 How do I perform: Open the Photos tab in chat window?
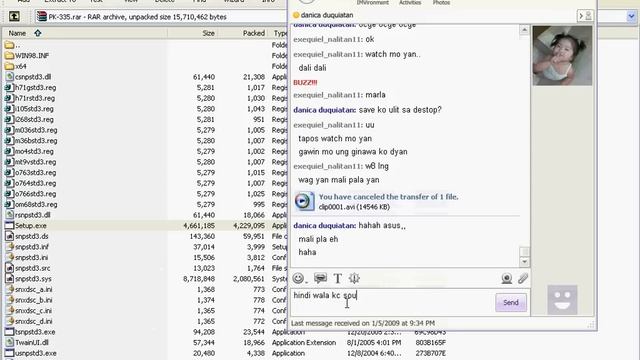[441, 2]
